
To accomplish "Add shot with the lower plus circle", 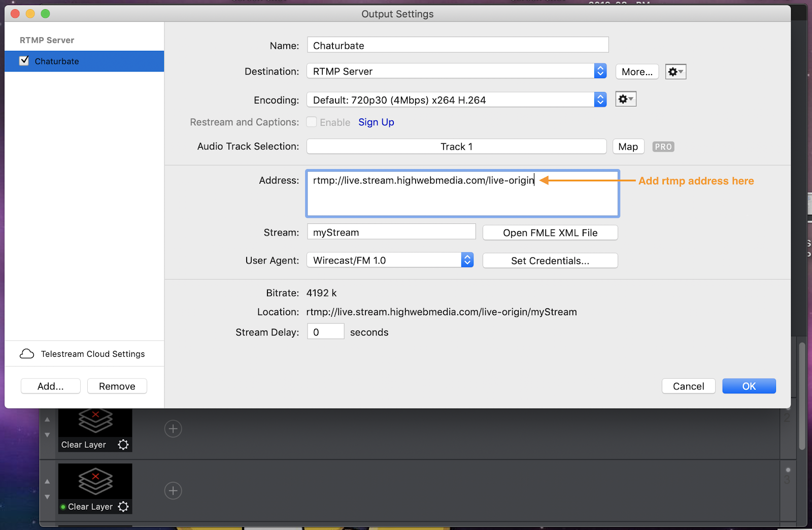I will coord(173,491).
